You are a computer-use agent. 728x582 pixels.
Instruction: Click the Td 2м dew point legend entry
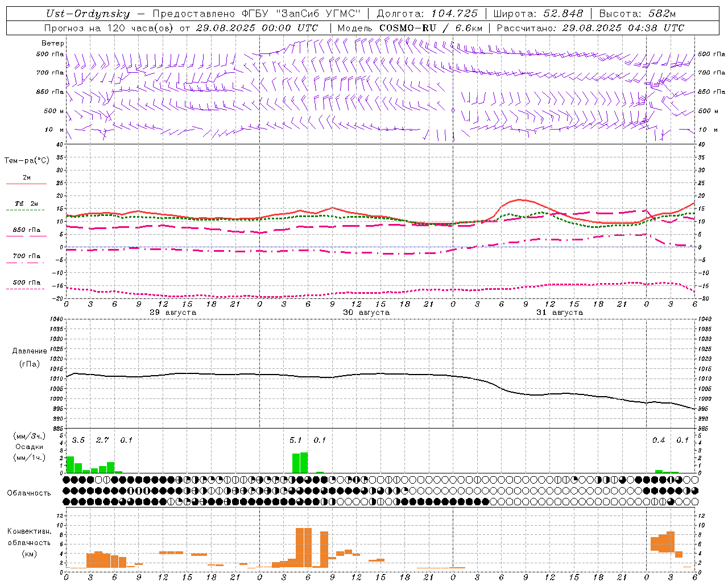click(x=27, y=203)
